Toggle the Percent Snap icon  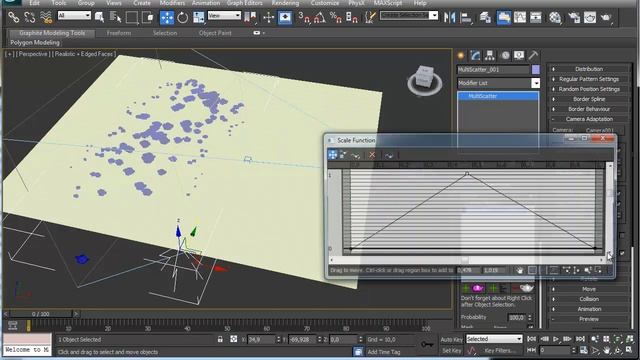(336, 17)
